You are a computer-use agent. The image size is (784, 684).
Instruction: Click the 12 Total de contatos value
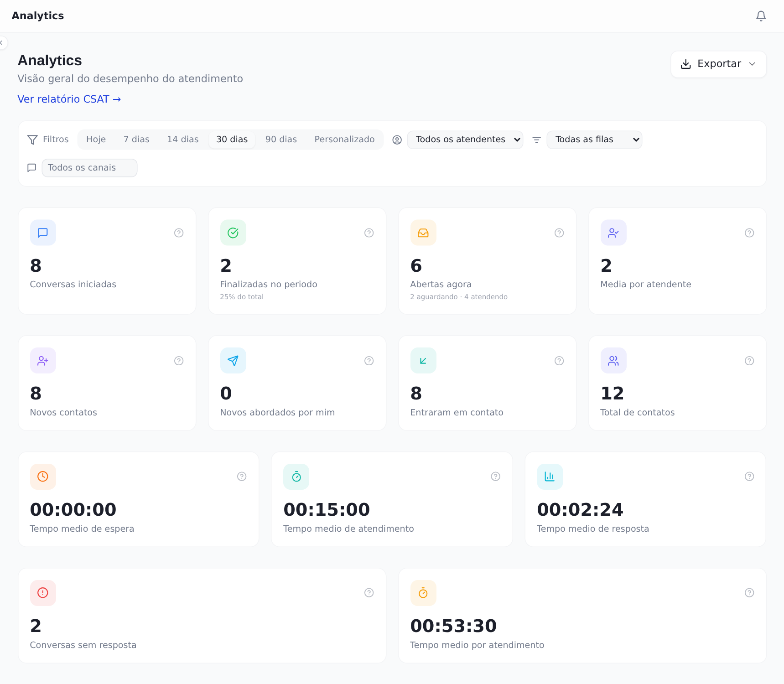[612, 394]
